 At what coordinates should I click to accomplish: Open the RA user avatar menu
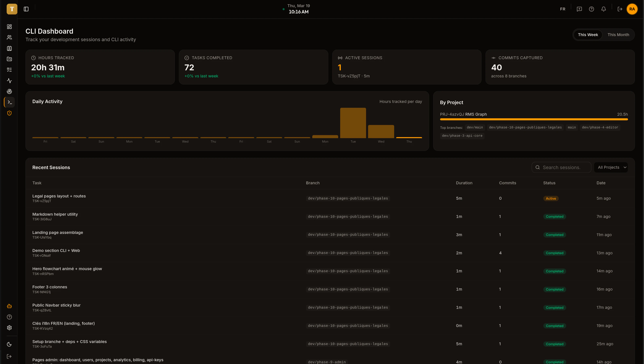(x=632, y=9)
